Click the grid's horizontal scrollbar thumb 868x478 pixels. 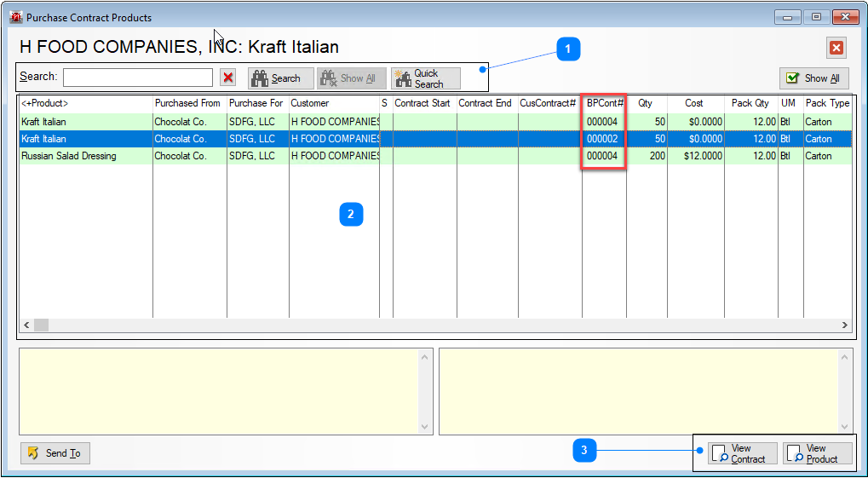[42, 325]
